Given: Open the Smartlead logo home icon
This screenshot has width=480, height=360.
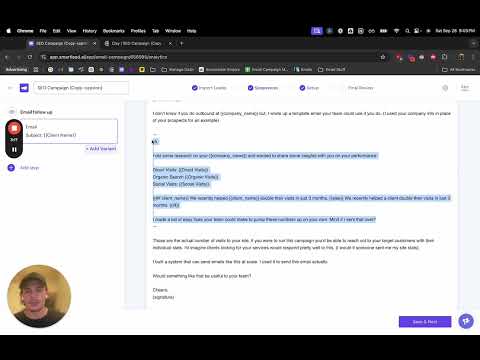Looking at the screenshot, I should tap(24, 88).
